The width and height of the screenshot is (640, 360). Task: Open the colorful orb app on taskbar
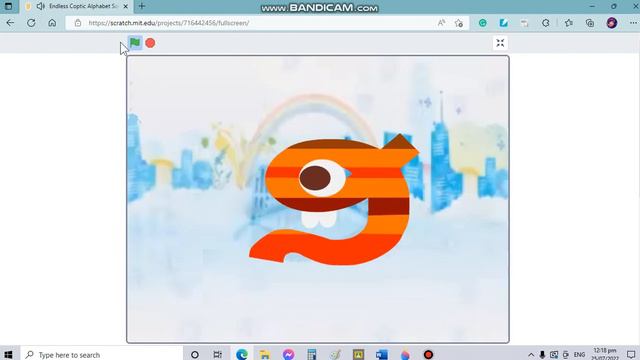[405, 354]
